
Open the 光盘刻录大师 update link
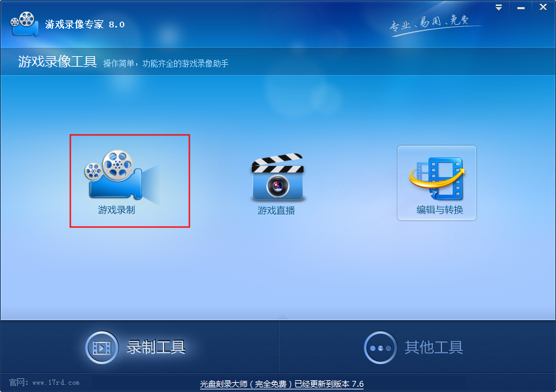pos(281,384)
